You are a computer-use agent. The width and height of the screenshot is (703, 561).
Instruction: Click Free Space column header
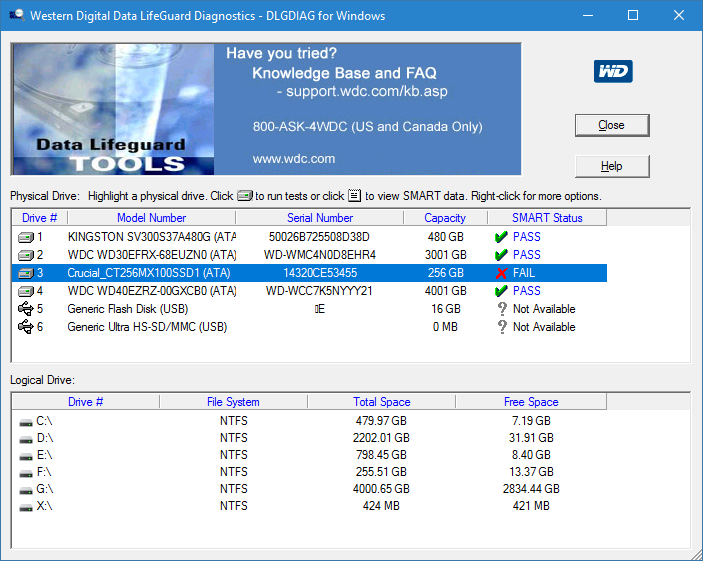point(531,402)
